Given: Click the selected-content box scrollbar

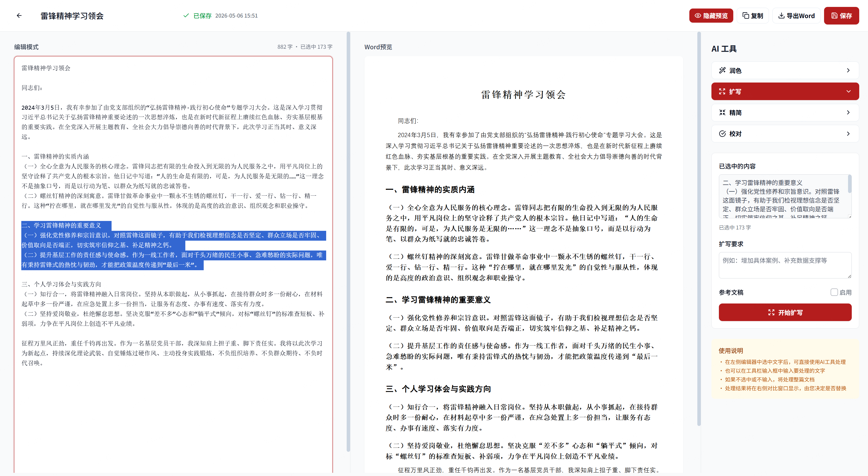Looking at the screenshot, I should [x=849, y=184].
